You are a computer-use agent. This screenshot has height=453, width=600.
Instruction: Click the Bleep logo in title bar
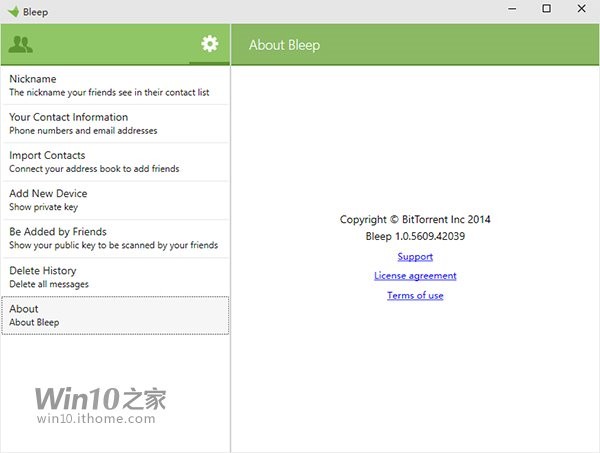[x=13, y=11]
